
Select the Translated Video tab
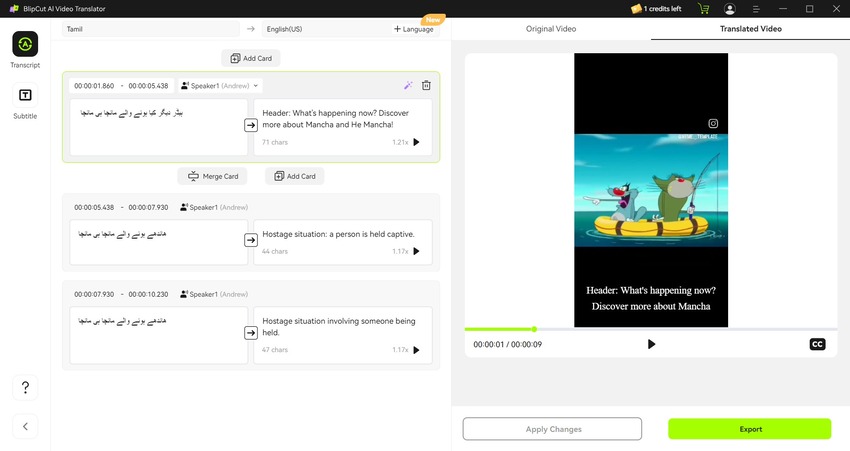(x=750, y=29)
